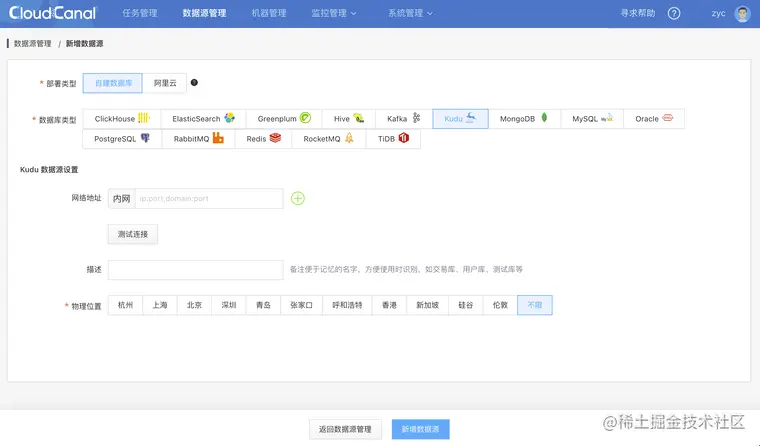Select Greenplum database type

coord(284,119)
